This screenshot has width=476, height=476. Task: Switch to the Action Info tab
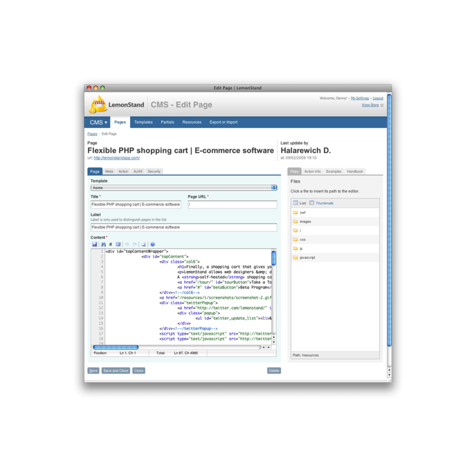tap(312, 171)
